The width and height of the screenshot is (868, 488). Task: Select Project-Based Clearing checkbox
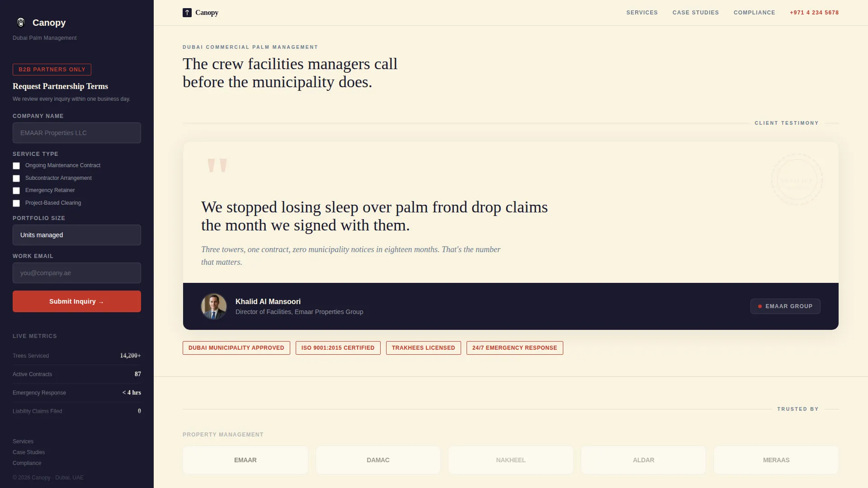[16, 203]
